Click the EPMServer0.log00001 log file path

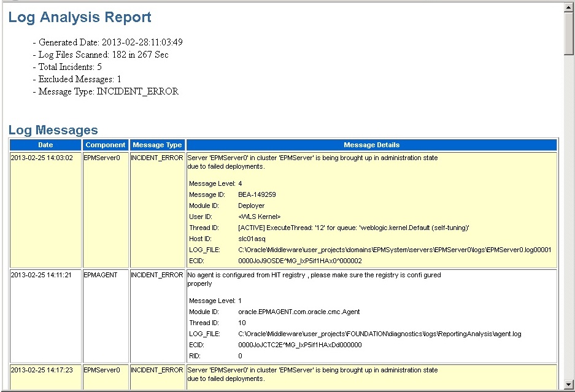click(x=395, y=250)
